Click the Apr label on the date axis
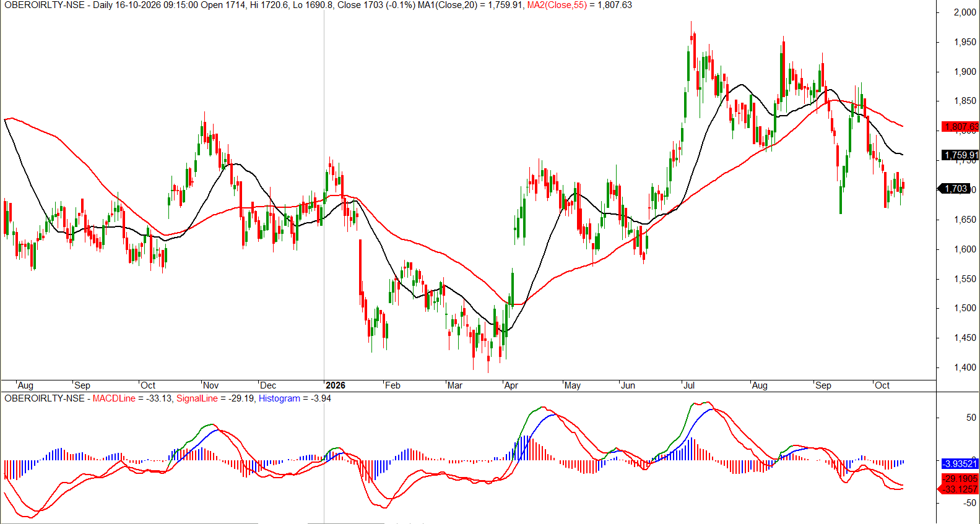980x524 pixels. 511,385
